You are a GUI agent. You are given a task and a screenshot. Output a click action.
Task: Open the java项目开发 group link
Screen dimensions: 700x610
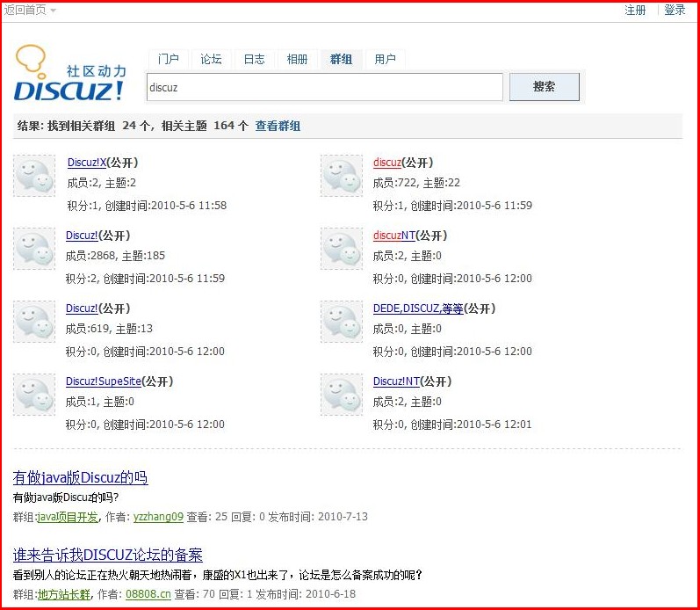coord(68,517)
